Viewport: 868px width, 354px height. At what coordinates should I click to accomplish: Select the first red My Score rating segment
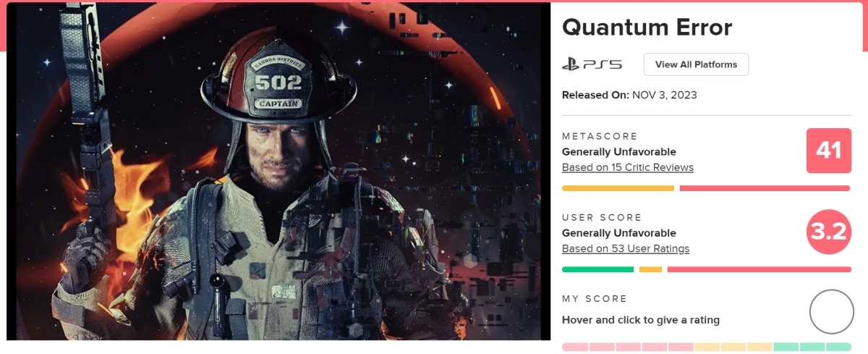[574, 347]
